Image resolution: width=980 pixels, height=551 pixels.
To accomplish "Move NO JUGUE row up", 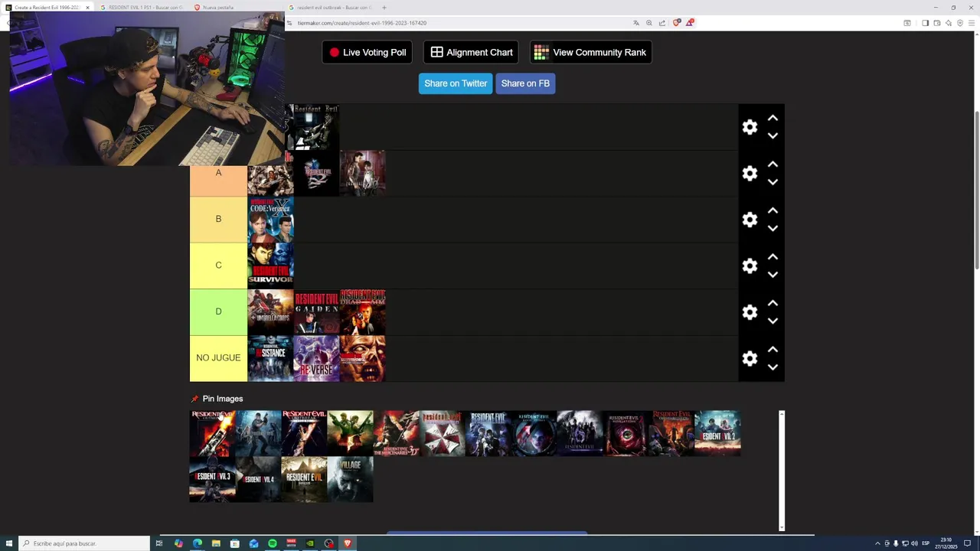I will point(773,350).
